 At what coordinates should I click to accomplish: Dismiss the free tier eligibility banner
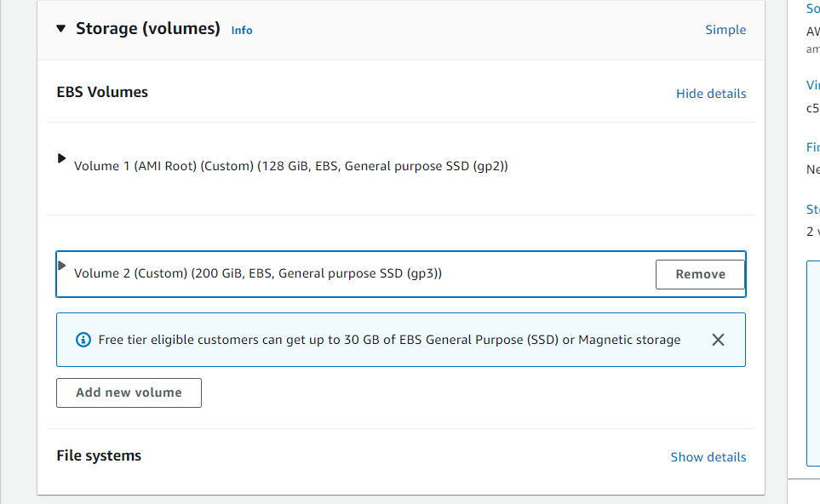click(x=718, y=340)
